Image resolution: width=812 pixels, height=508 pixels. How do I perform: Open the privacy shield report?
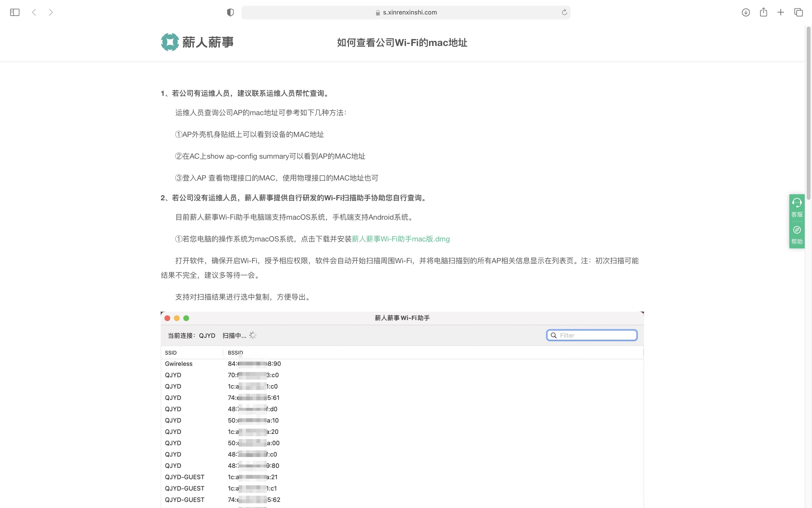[x=230, y=12]
